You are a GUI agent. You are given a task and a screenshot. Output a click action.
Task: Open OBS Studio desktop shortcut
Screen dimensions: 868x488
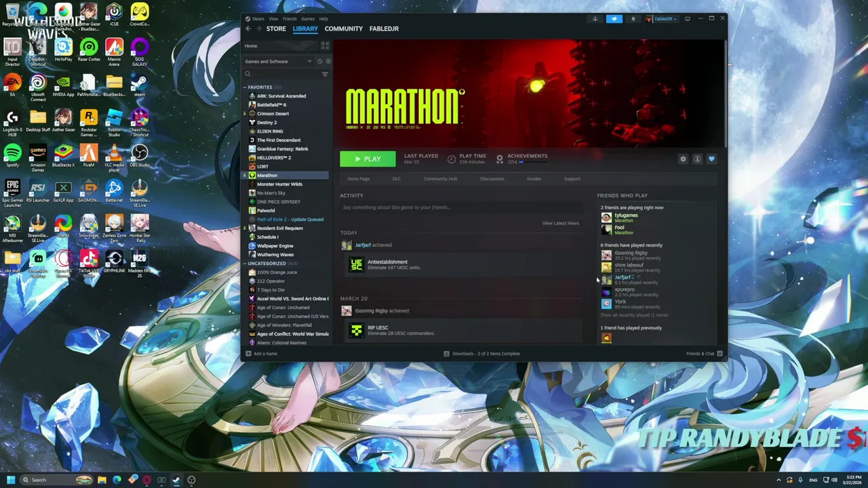click(139, 155)
